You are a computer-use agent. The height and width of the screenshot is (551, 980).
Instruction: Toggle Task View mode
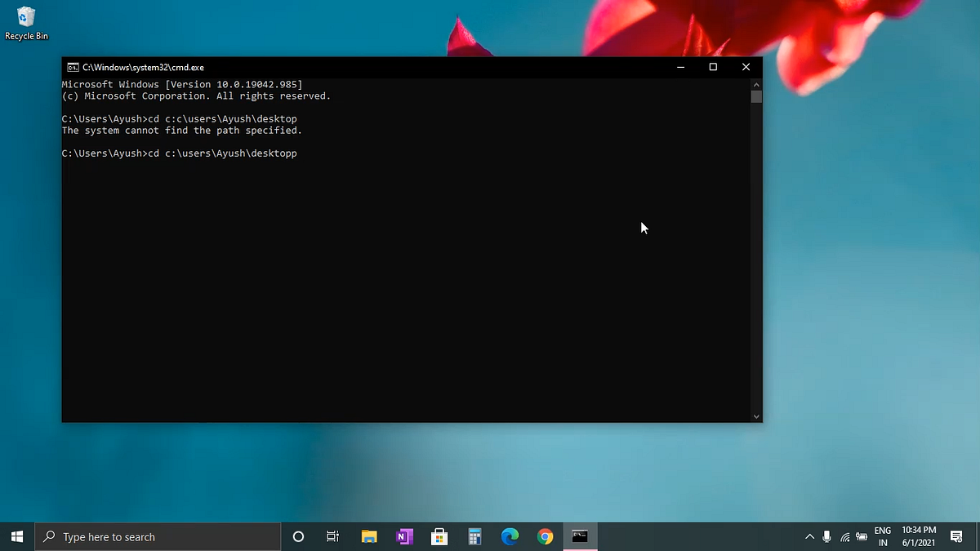[x=332, y=536]
